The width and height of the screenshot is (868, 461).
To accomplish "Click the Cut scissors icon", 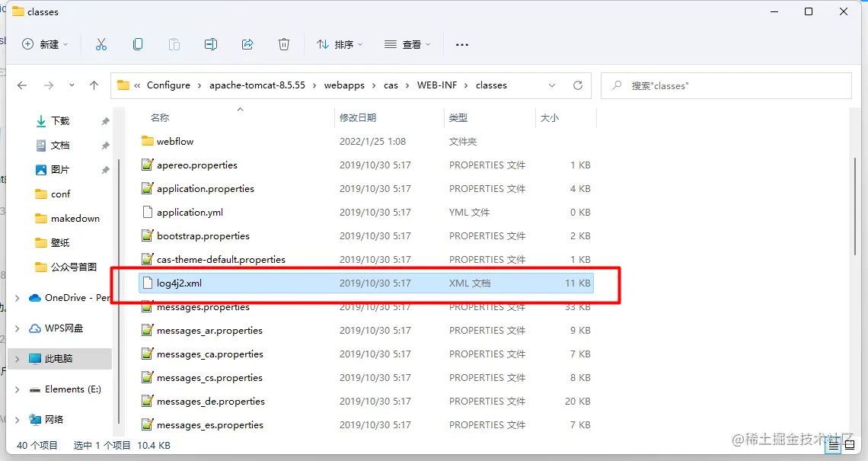I will pyautogui.click(x=101, y=44).
